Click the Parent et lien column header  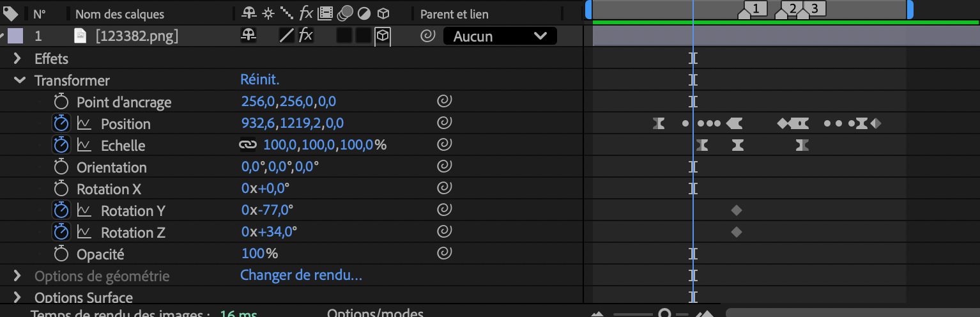(456, 14)
